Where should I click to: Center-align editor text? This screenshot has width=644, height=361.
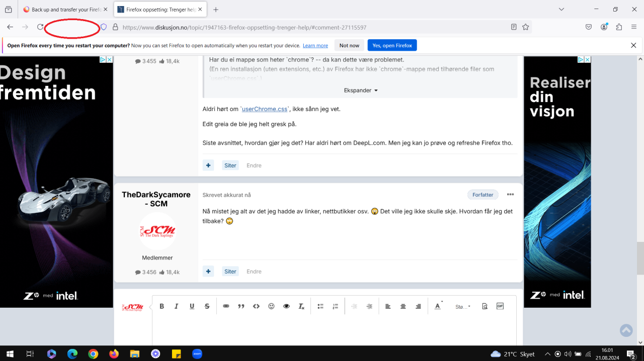pos(403,306)
